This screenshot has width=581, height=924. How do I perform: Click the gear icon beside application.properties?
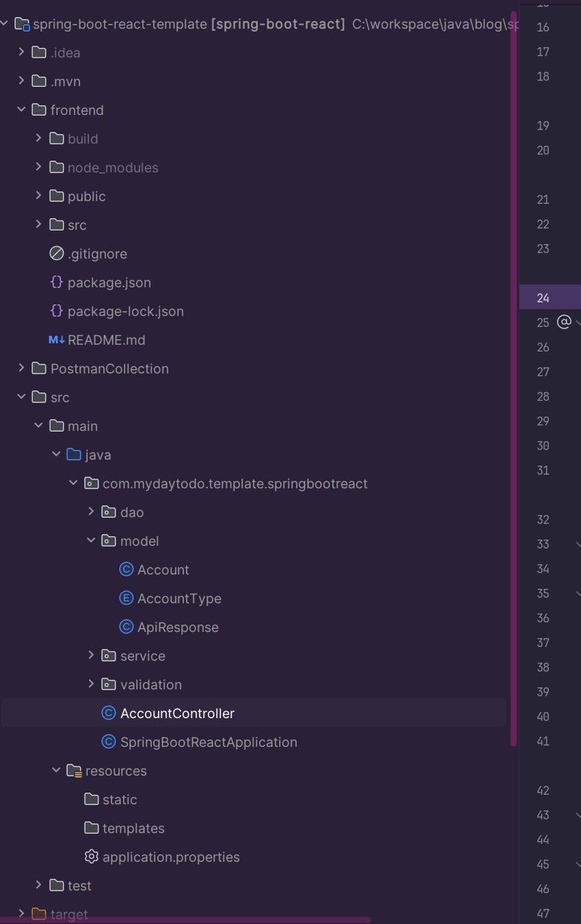[x=91, y=856]
